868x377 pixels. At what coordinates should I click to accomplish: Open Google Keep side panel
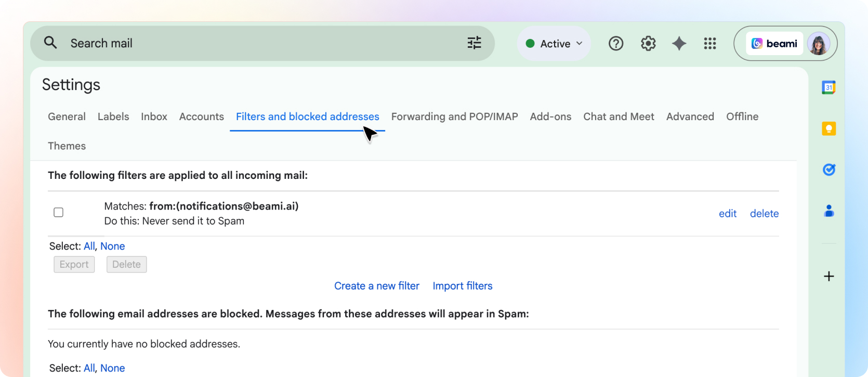[x=828, y=128]
